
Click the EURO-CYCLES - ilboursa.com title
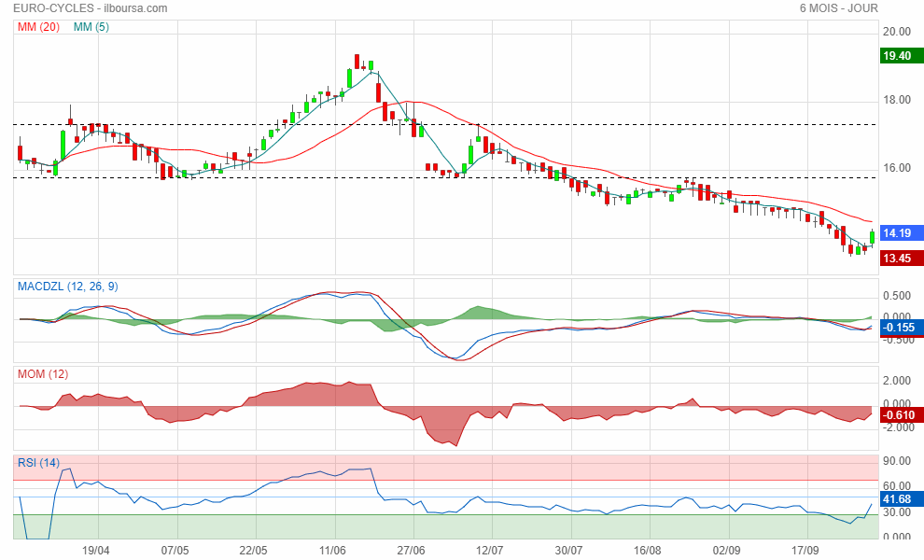pyautogui.click(x=91, y=8)
